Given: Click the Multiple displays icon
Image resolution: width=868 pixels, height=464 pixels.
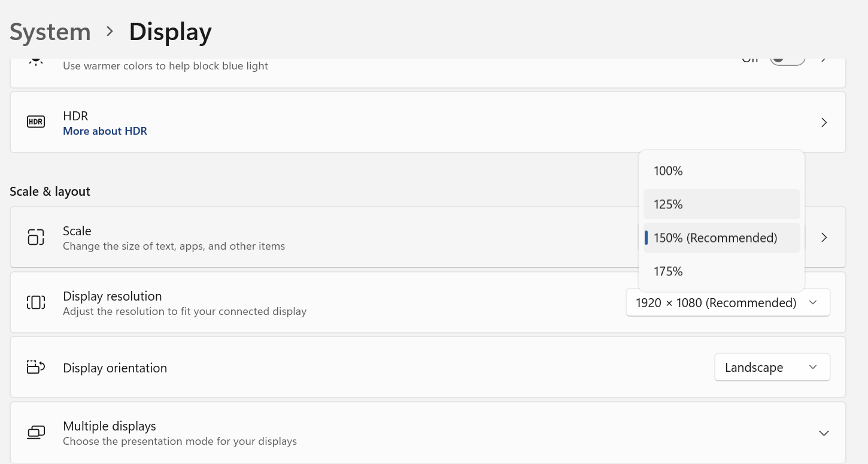Looking at the screenshot, I should click(36, 432).
